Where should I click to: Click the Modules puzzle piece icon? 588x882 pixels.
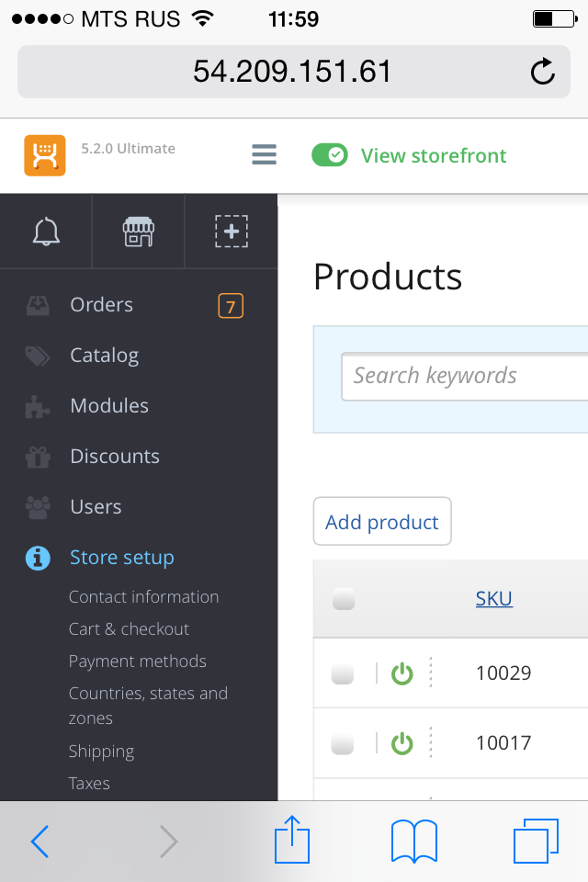tap(38, 407)
